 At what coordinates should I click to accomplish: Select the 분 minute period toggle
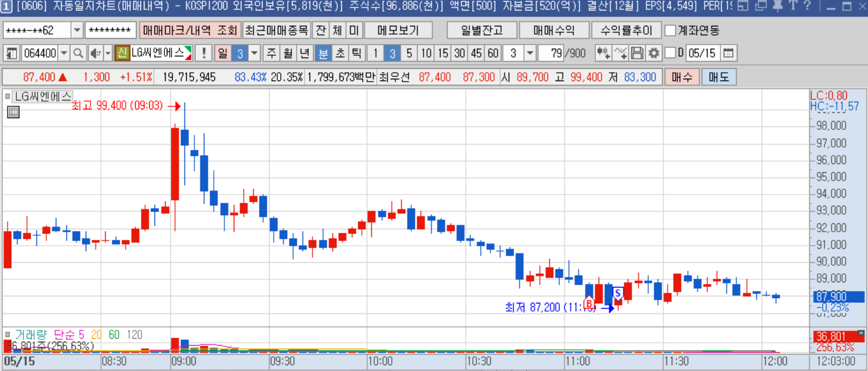pos(323,54)
